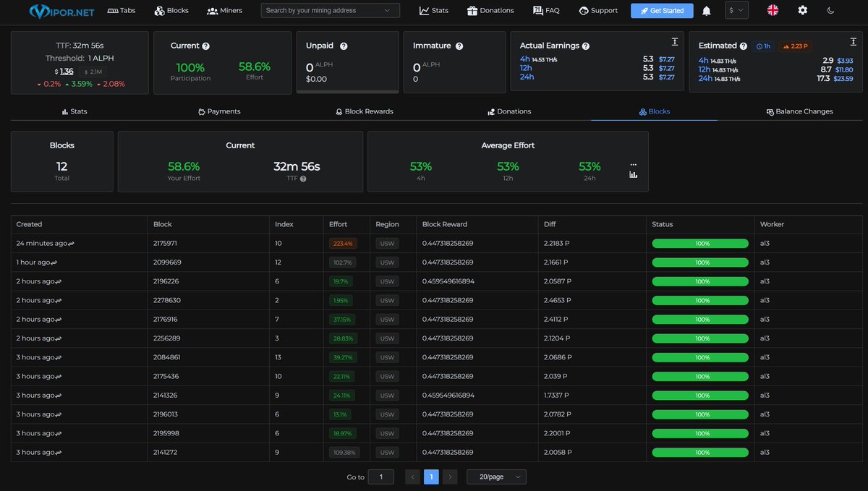Image resolution: width=868 pixels, height=491 pixels.
Task: Switch to the Balance Changes tab
Action: pos(799,111)
